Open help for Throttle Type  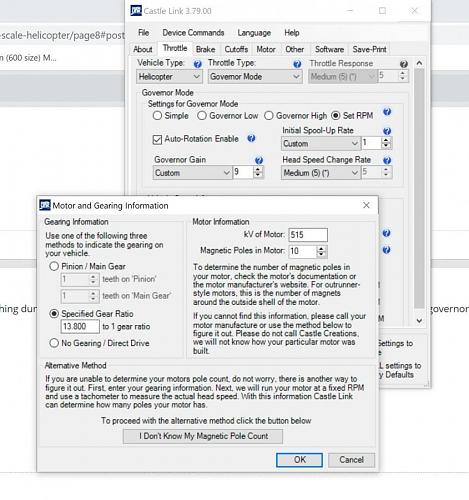pyautogui.click(x=297, y=64)
